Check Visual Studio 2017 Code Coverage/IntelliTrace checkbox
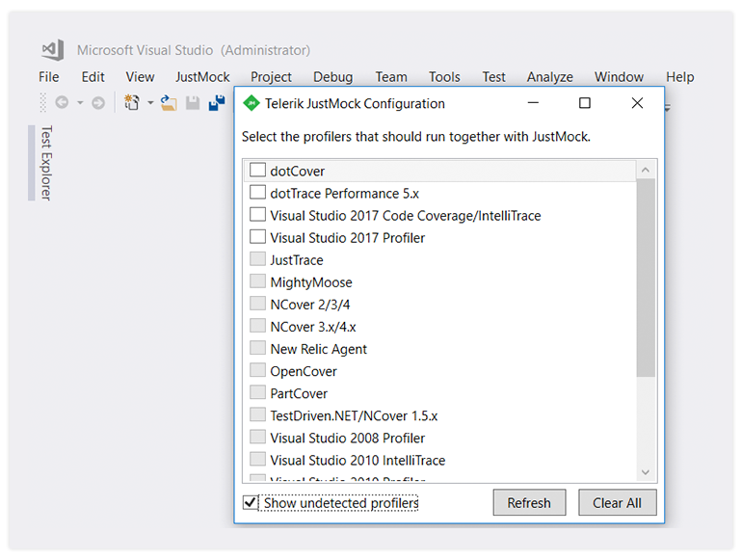This screenshot has height=560, width=742. (x=257, y=214)
